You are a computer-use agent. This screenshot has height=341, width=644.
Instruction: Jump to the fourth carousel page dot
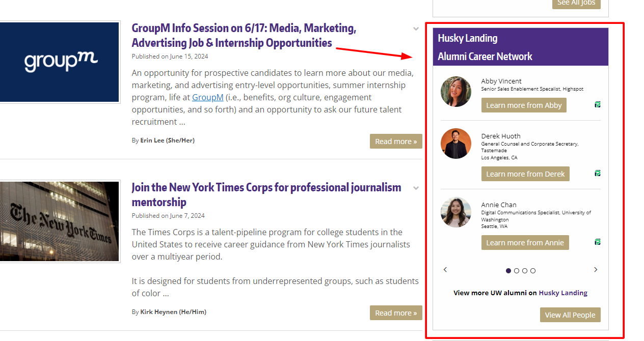point(533,271)
